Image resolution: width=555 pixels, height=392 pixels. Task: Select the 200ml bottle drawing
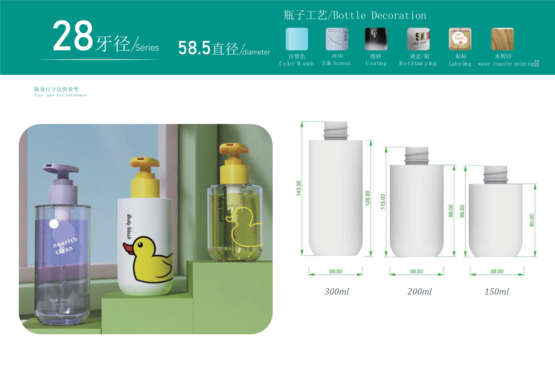click(416, 208)
